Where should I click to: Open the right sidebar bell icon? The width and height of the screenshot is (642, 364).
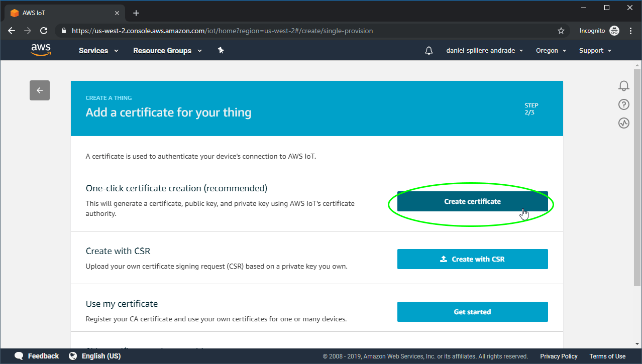point(623,86)
